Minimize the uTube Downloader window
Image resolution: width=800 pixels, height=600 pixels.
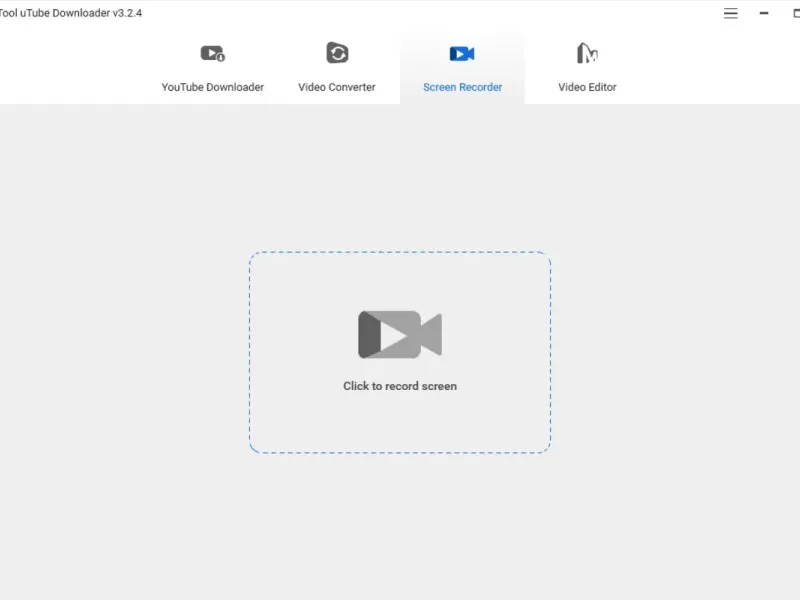(764, 13)
